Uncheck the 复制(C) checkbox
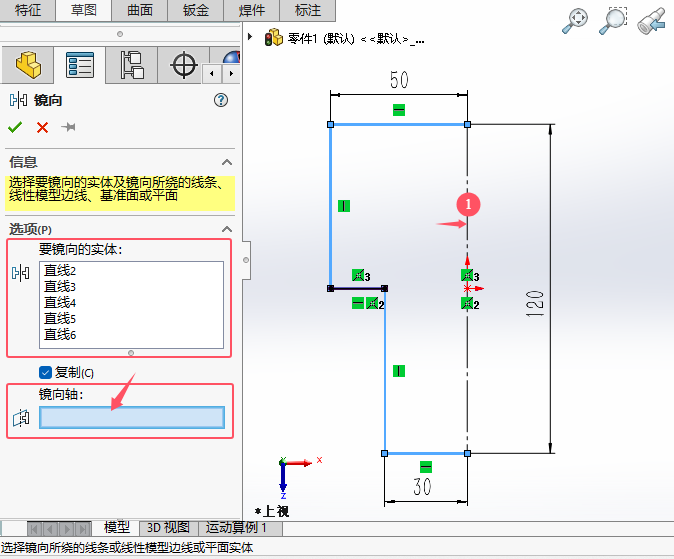 pyautogui.click(x=45, y=372)
